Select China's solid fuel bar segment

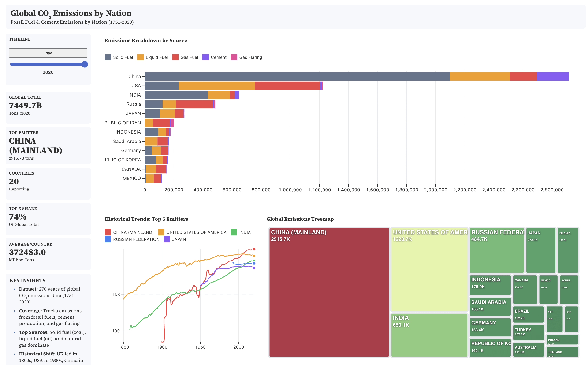pyautogui.click(x=297, y=76)
